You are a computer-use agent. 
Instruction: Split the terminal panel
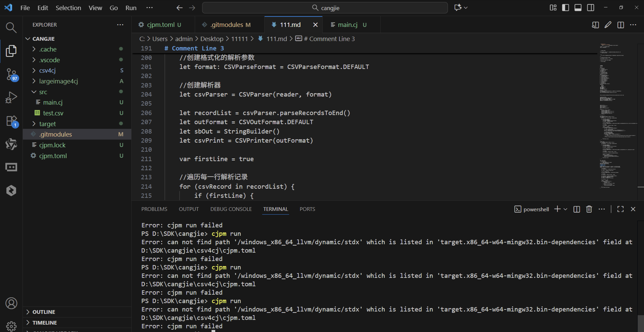pyautogui.click(x=577, y=209)
